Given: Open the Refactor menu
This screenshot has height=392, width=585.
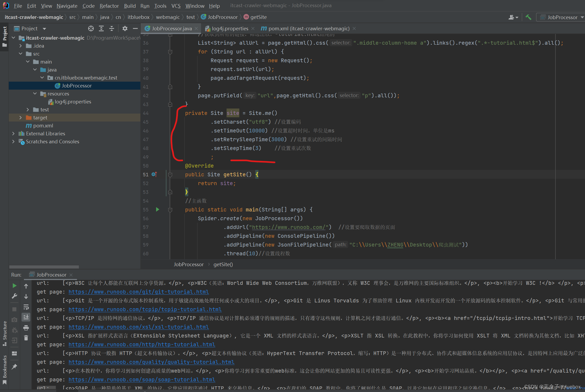Looking at the screenshot, I should 109,6.
